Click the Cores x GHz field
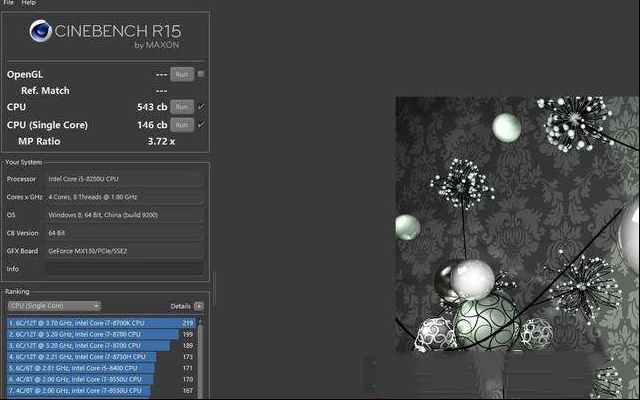Screen dimensions: 640x400 pyautogui.click(x=124, y=197)
